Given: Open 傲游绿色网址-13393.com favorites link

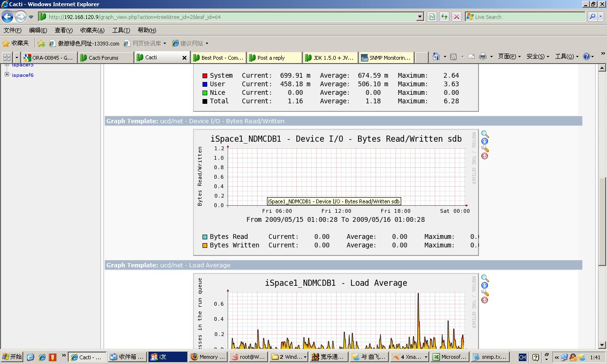Looking at the screenshot, I should point(84,43).
